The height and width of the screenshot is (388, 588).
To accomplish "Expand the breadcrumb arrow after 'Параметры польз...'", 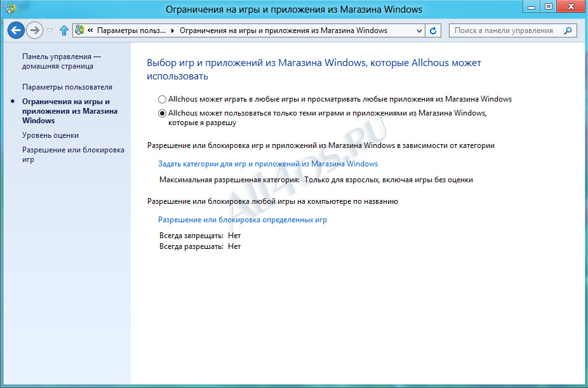I will tap(173, 30).
